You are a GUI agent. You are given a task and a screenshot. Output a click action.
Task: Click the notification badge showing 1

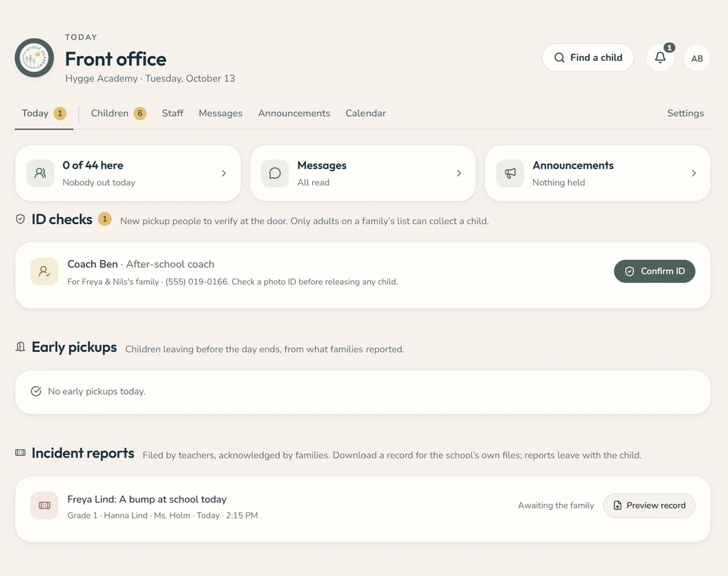[x=669, y=48]
